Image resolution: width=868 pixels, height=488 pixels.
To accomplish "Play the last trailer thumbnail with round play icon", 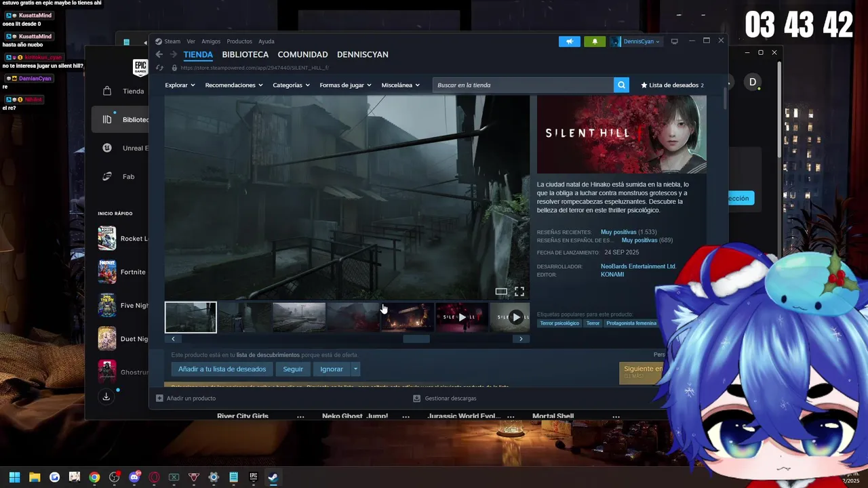I will (x=510, y=317).
